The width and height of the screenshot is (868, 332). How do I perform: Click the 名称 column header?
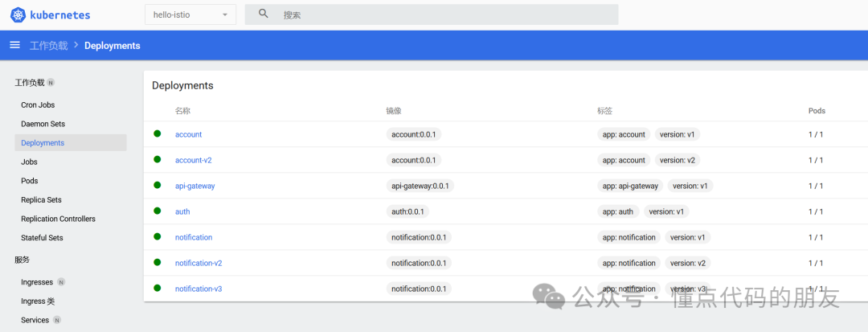(182, 111)
